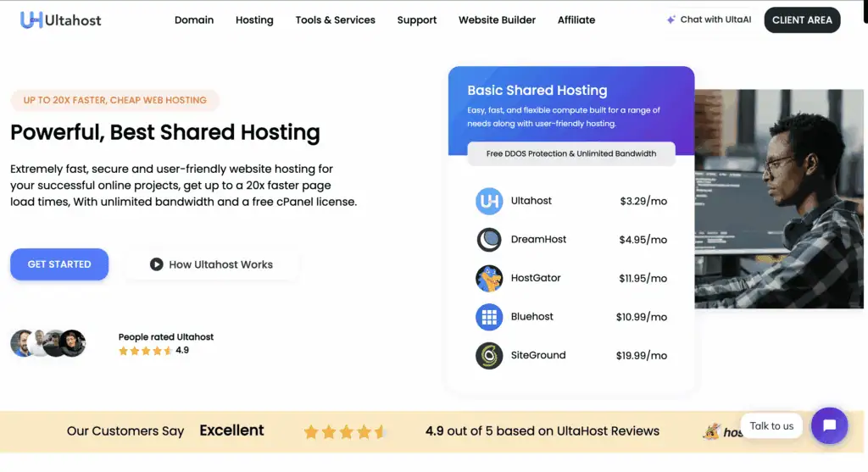Click the Bluehost name in the list

pos(532,317)
